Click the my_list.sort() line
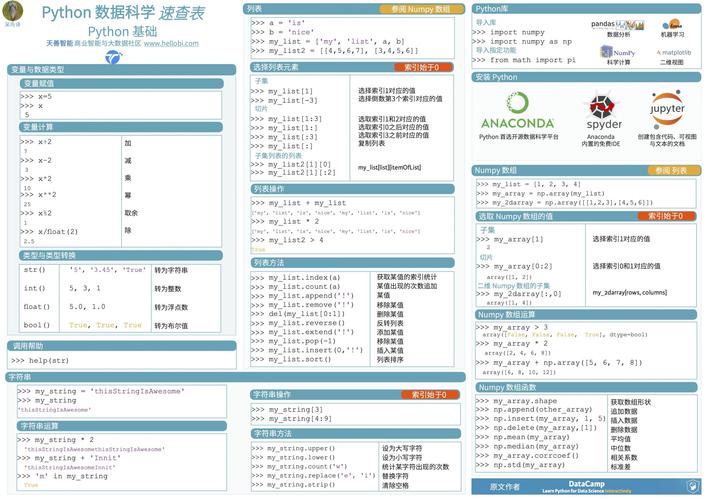 tap(291, 359)
